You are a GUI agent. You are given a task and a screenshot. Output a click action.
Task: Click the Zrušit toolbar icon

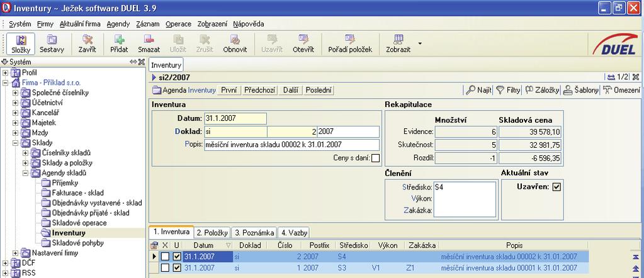click(x=205, y=44)
